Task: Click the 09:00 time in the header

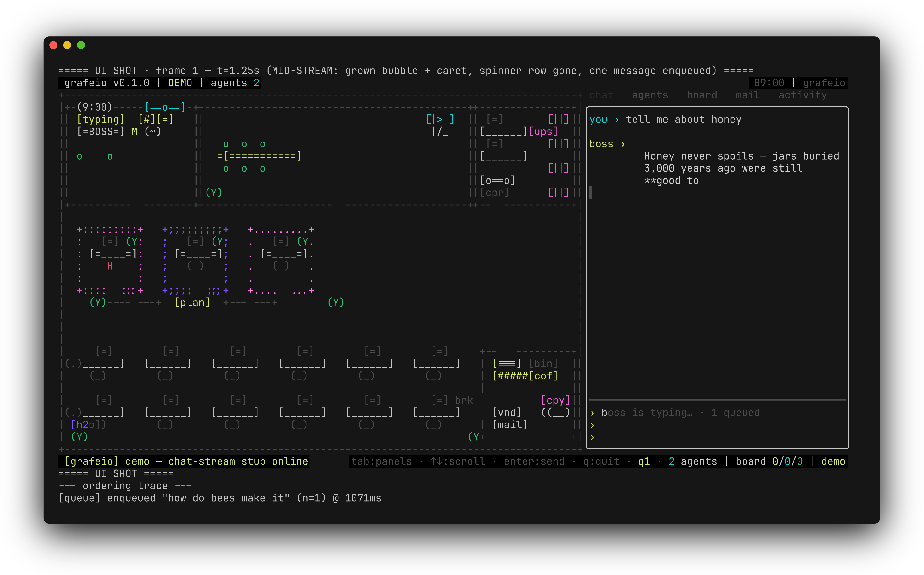Action: pyautogui.click(x=769, y=83)
